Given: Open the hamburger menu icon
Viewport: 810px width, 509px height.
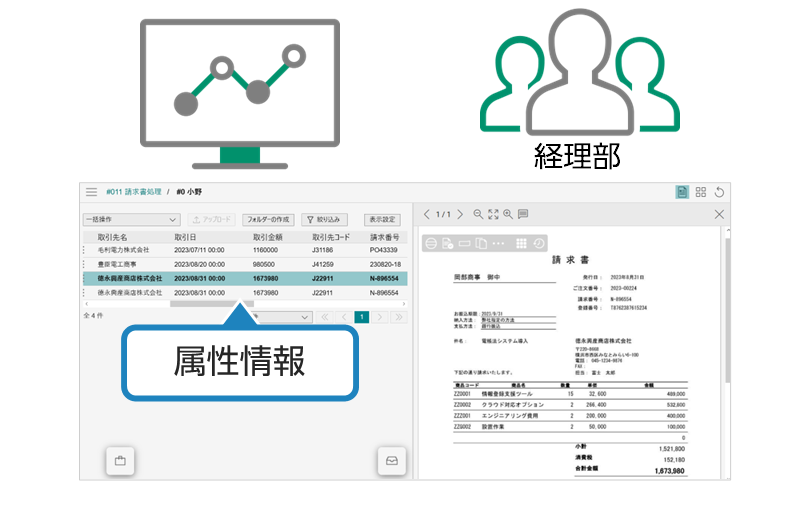Looking at the screenshot, I should click(x=91, y=192).
